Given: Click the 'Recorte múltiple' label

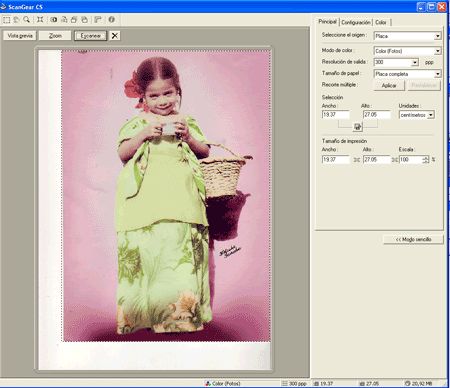Looking at the screenshot, I should [x=340, y=85].
